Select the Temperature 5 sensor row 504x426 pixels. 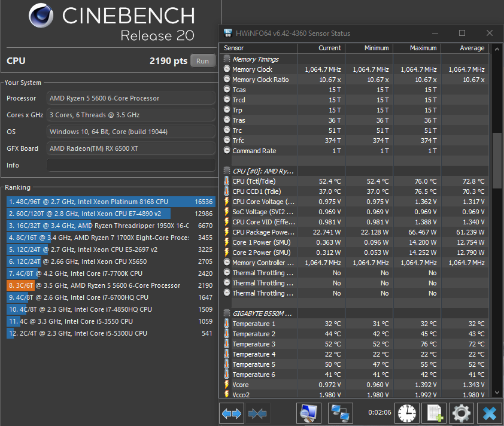point(354,364)
